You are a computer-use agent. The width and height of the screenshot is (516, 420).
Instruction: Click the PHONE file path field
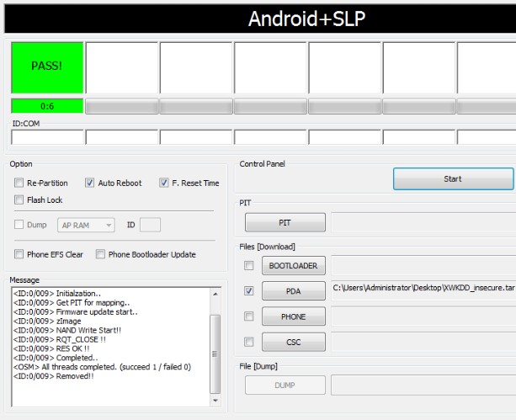coord(423,316)
